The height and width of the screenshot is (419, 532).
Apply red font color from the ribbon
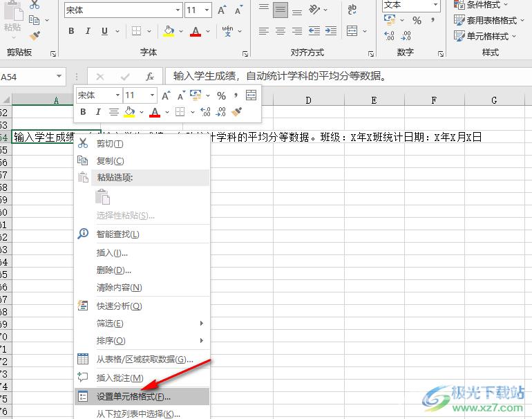pyautogui.click(x=196, y=31)
